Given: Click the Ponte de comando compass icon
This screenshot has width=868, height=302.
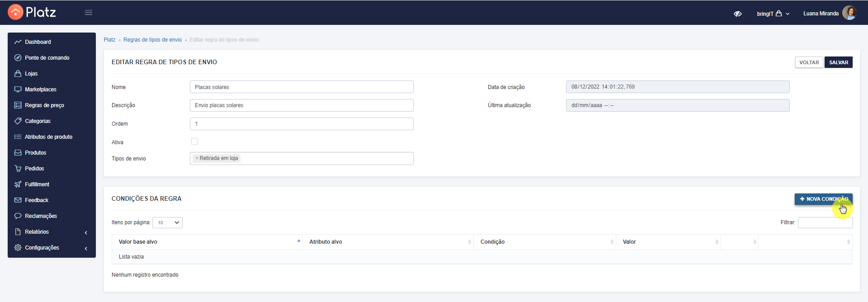Looking at the screenshot, I should pos(18,58).
